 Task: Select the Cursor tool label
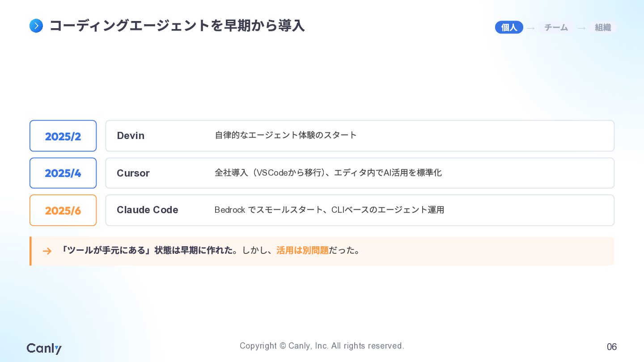click(x=133, y=173)
